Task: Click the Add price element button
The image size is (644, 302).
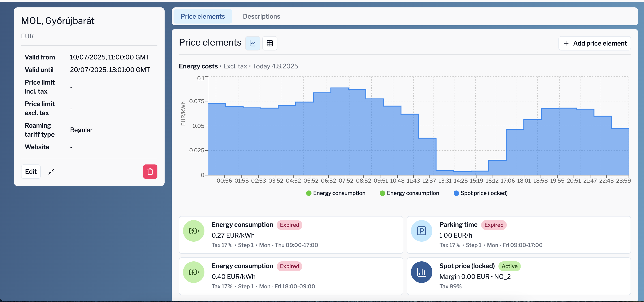Action: point(595,43)
